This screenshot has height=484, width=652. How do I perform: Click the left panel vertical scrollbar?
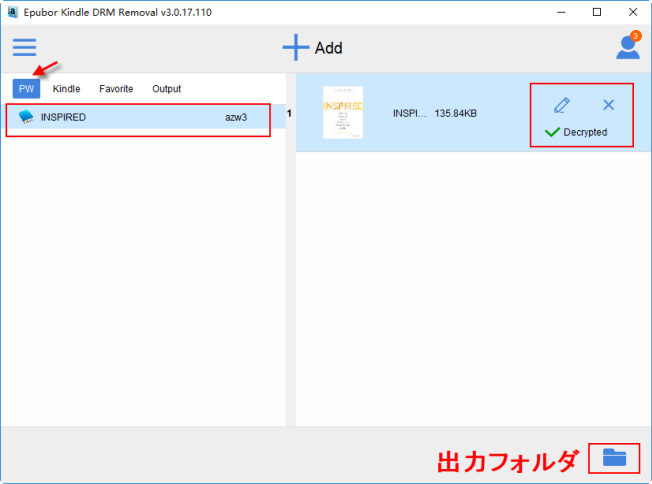(291, 250)
